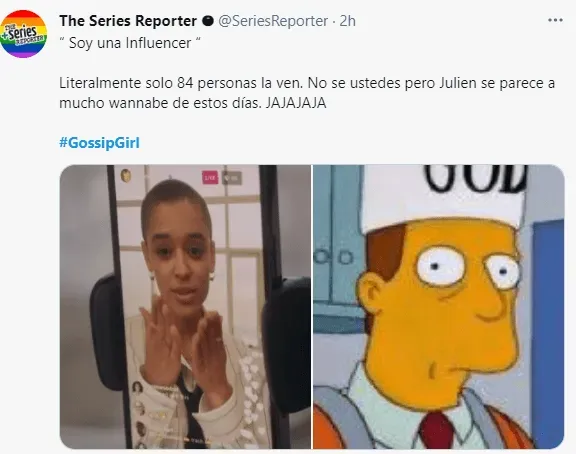The image size is (576, 454).
Task: Open the livestream phone photo on the left
Action: point(185,307)
